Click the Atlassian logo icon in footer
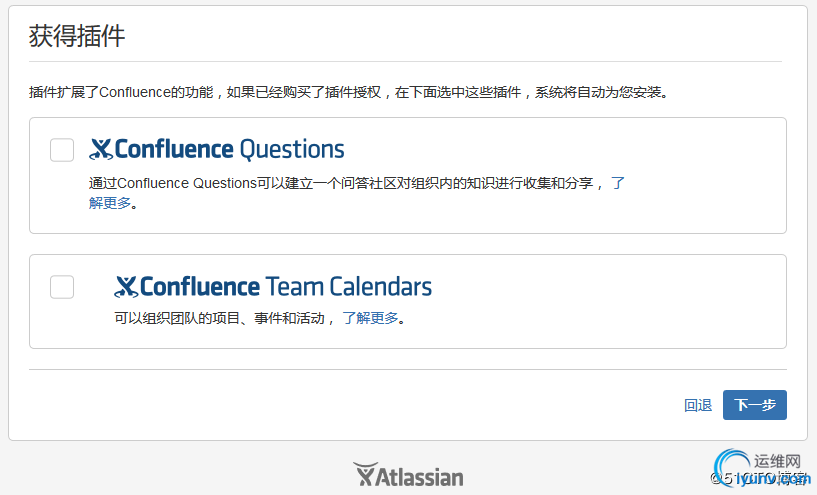Image resolution: width=817 pixels, height=495 pixels. (365, 474)
